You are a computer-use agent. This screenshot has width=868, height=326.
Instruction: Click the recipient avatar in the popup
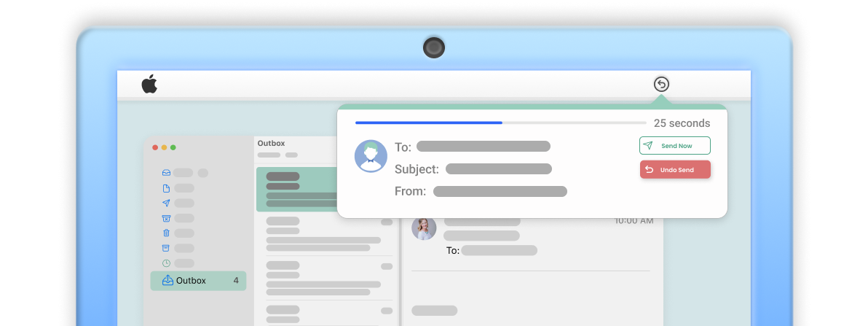371,156
